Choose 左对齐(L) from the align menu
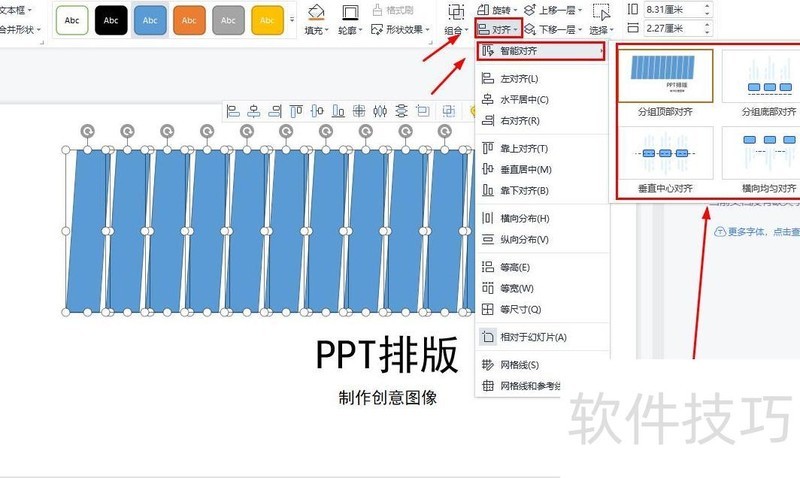The image size is (800, 478). pos(542,79)
